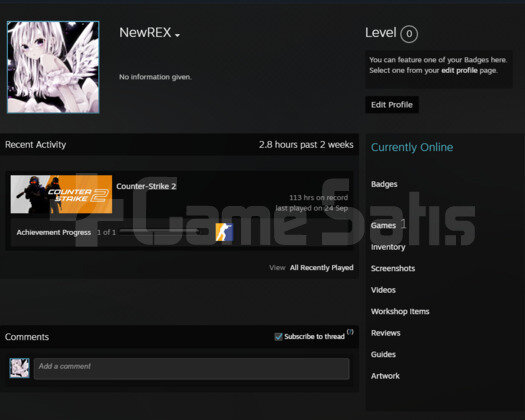Image resolution: width=525 pixels, height=420 pixels.
Task: Open the Badges section
Action: point(384,184)
